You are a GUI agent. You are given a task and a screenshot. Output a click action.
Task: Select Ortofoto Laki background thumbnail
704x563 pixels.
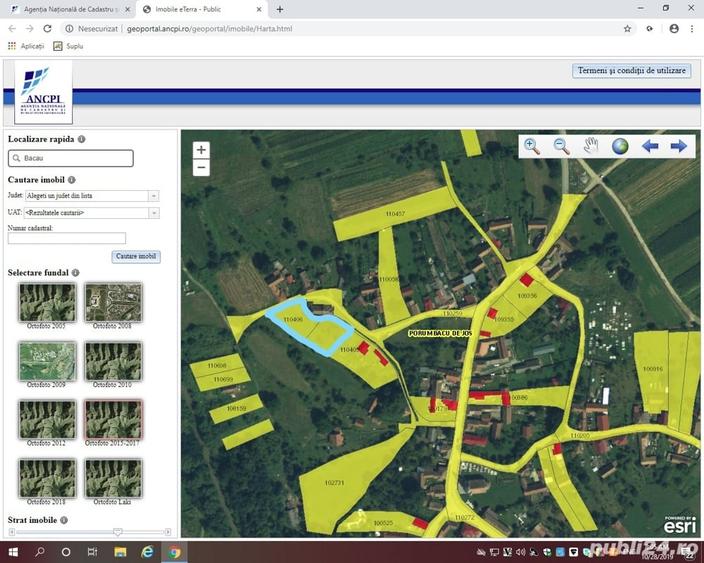tap(113, 478)
